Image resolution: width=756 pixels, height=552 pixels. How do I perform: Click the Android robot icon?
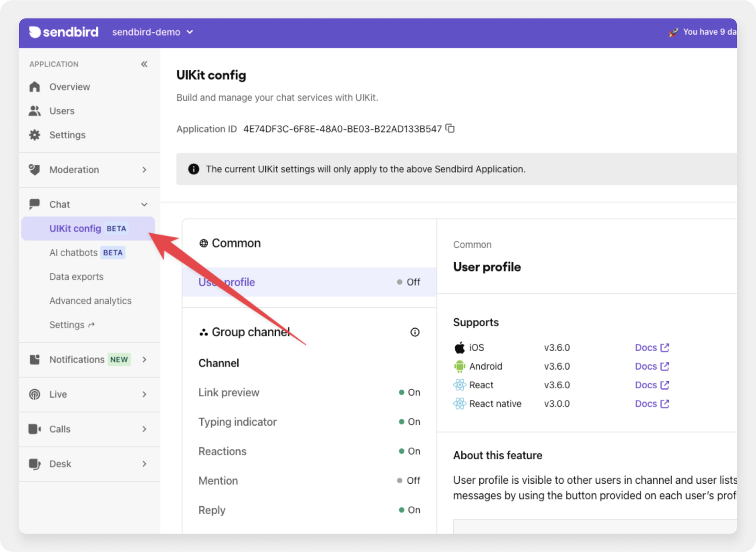tap(460, 366)
